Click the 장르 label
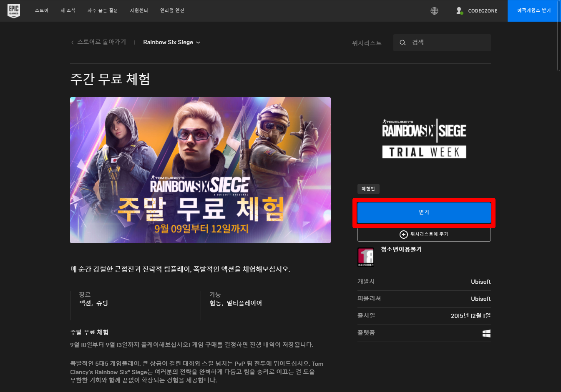 pyautogui.click(x=85, y=295)
